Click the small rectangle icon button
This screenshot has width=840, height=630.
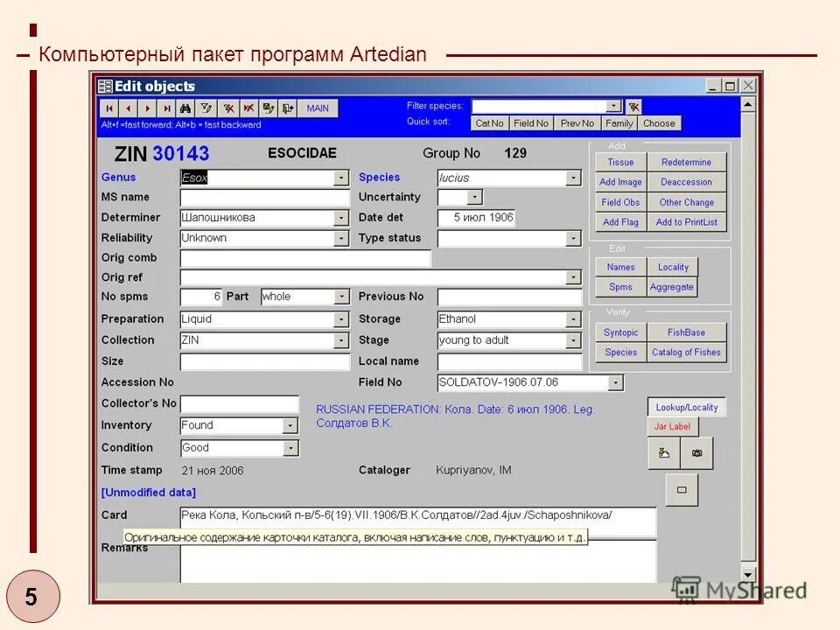682,490
